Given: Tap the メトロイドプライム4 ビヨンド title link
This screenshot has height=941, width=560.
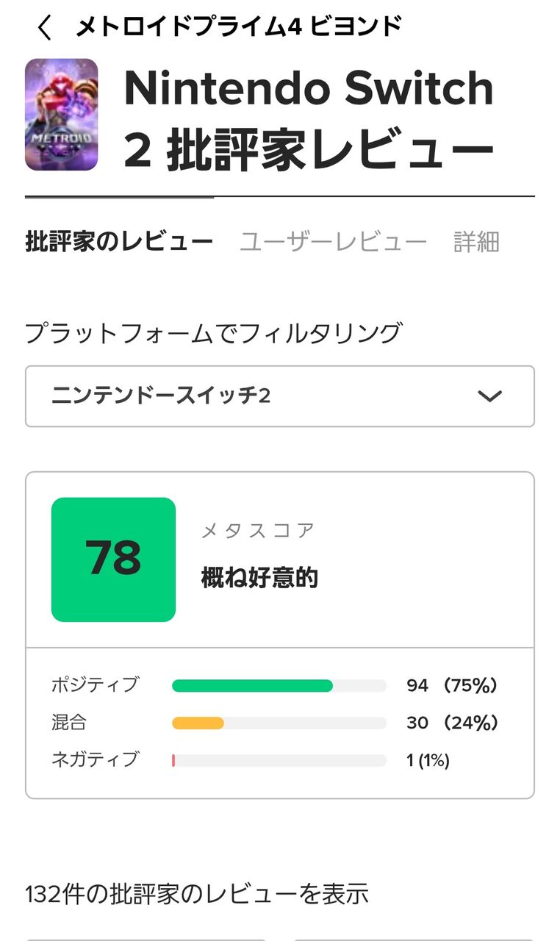Looking at the screenshot, I should [239, 28].
